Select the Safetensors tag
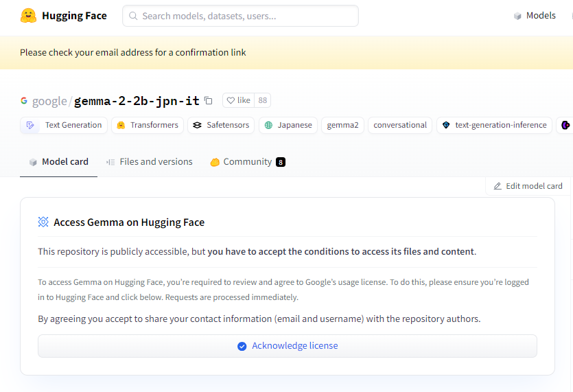Screen dimensions: 573x392 coord(221,125)
